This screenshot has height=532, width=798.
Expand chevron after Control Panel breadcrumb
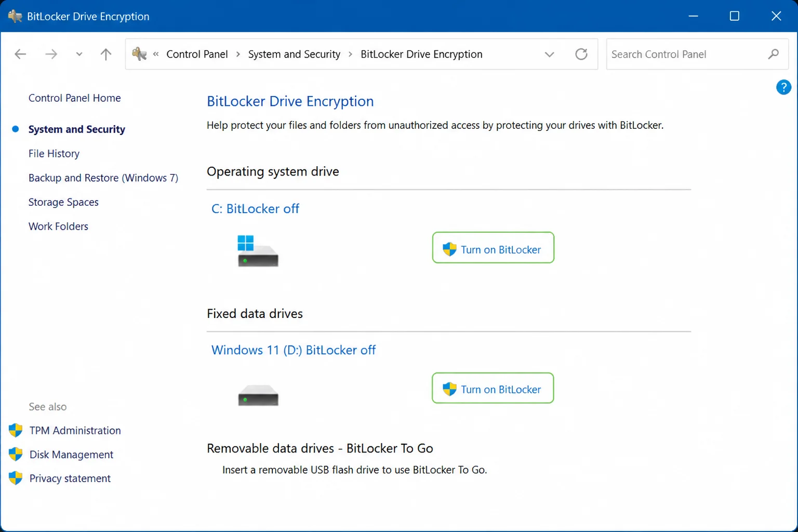pyautogui.click(x=238, y=54)
